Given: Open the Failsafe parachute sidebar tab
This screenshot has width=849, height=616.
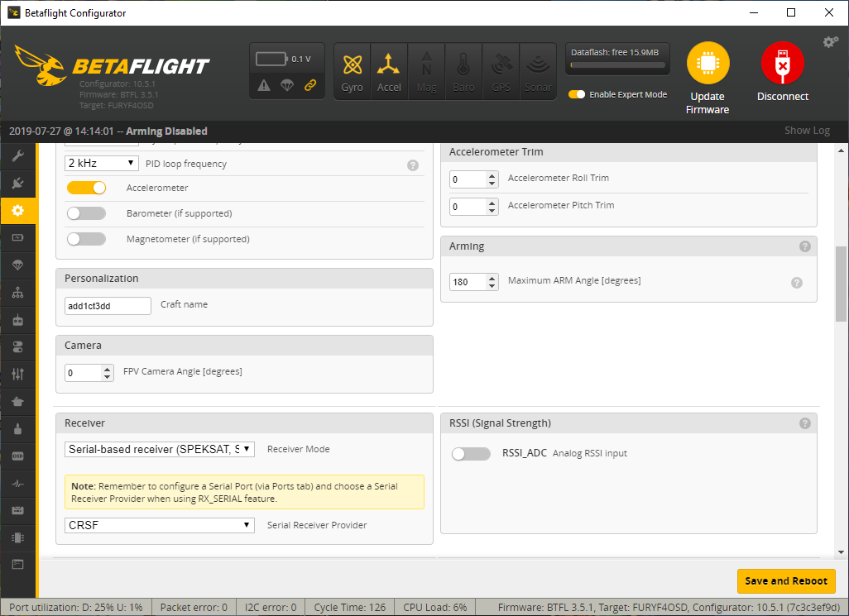Looking at the screenshot, I should click(18, 265).
